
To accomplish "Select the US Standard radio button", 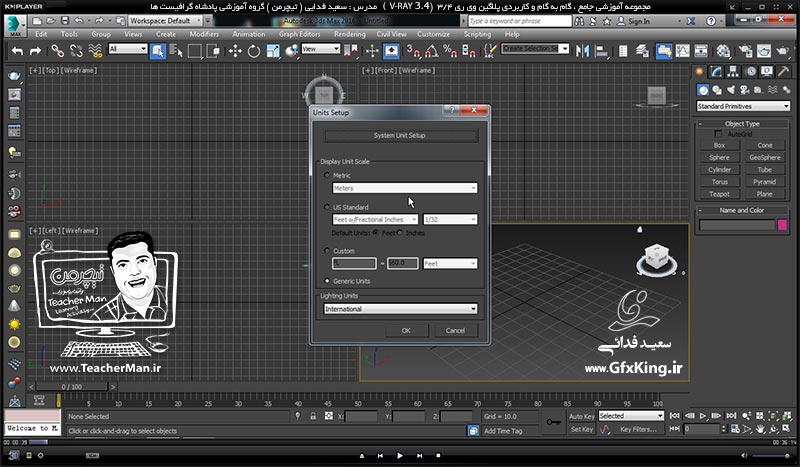I will (327, 207).
